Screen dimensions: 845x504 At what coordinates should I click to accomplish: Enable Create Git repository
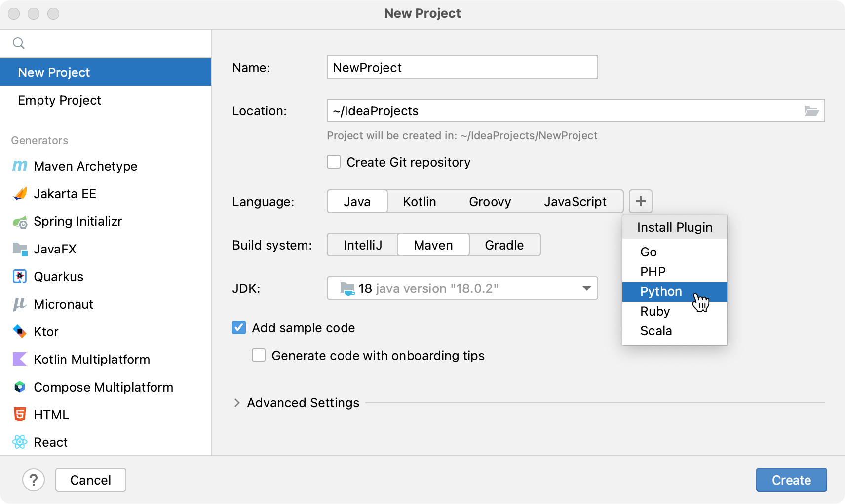(x=334, y=162)
